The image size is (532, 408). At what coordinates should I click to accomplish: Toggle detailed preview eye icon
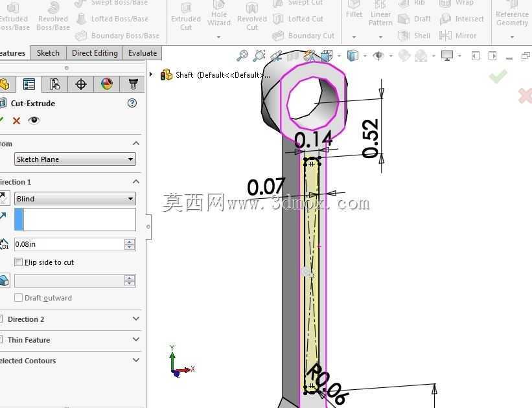[34, 120]
